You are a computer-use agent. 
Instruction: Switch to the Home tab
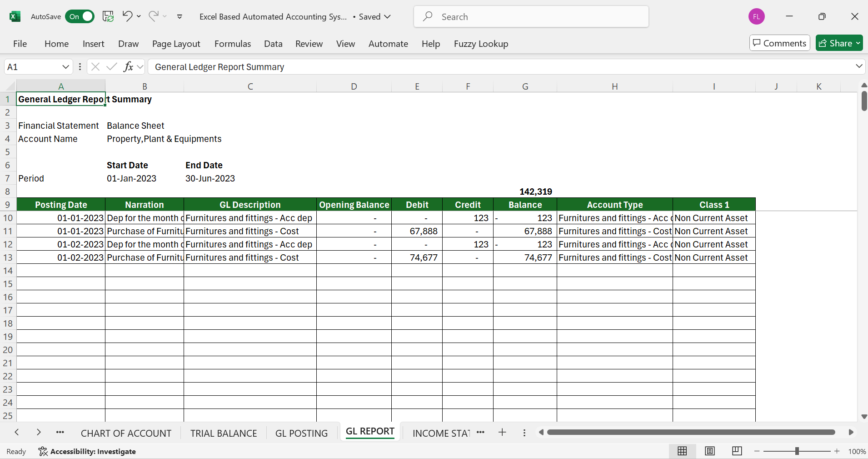(57, 44)
